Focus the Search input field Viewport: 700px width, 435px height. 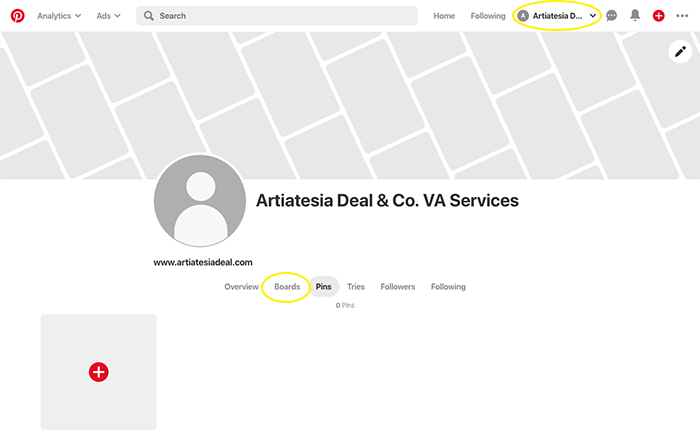277,16
